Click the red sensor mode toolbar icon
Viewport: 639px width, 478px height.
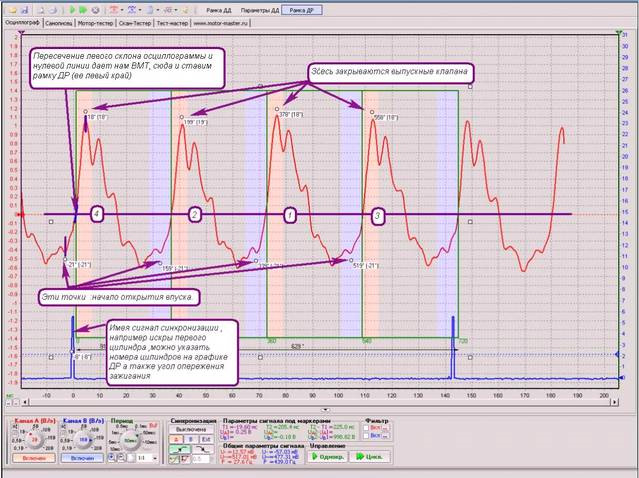(x=114, y=10)
